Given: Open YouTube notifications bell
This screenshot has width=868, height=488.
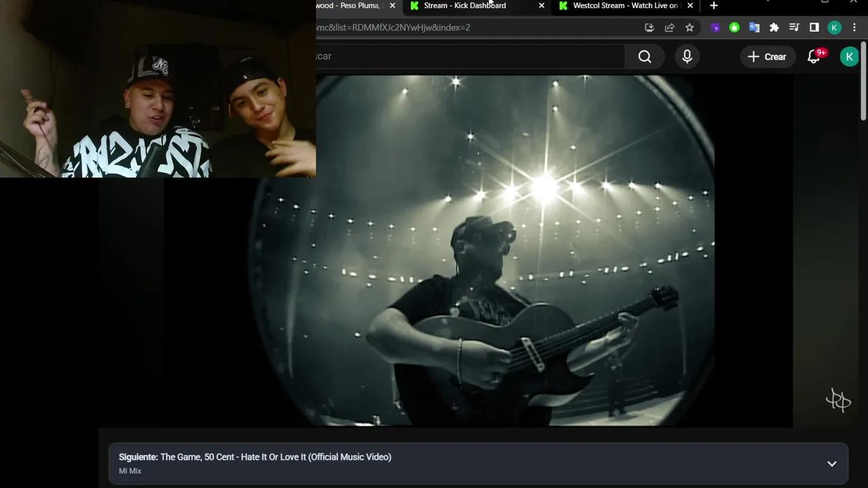Looking at the screenshot, I should pyautogui.click(x=814, y=57).
